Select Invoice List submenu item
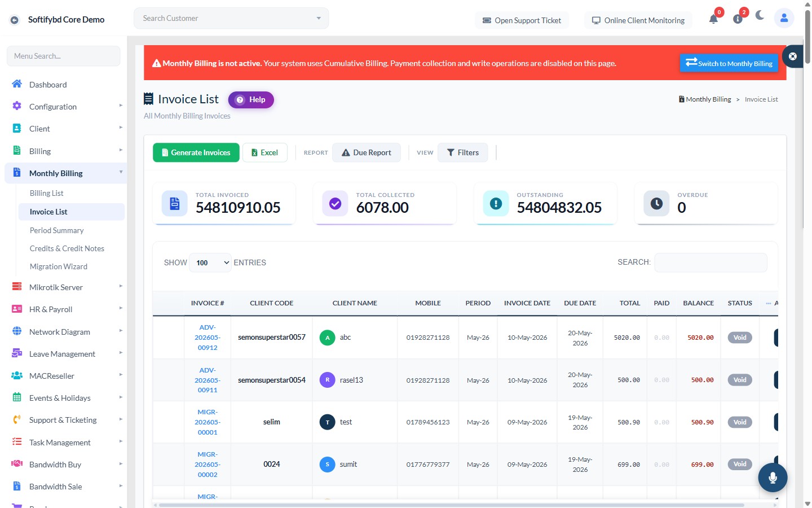This screenshot has height=508, width=812. pyautogui.click(x=70, y=212)
